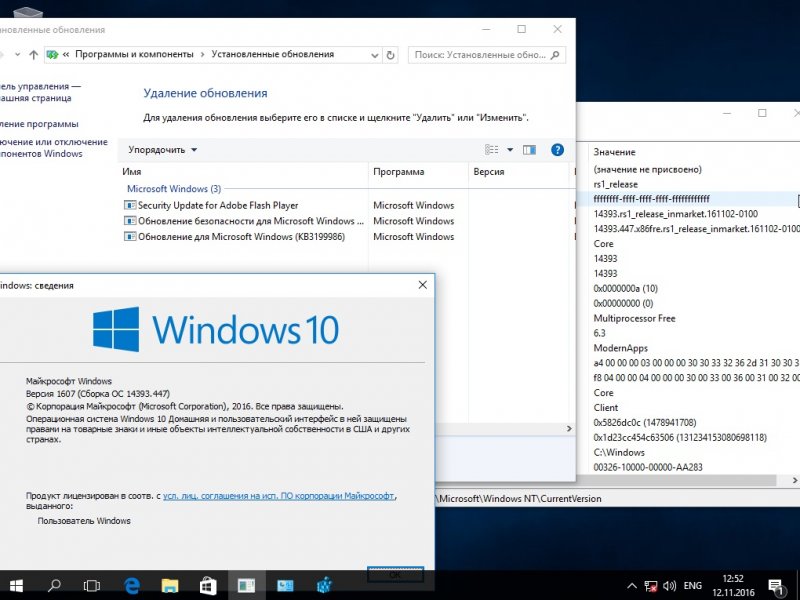Toggle the preview pane icon
Screen dimensions: 800x600
pos(530,149)
